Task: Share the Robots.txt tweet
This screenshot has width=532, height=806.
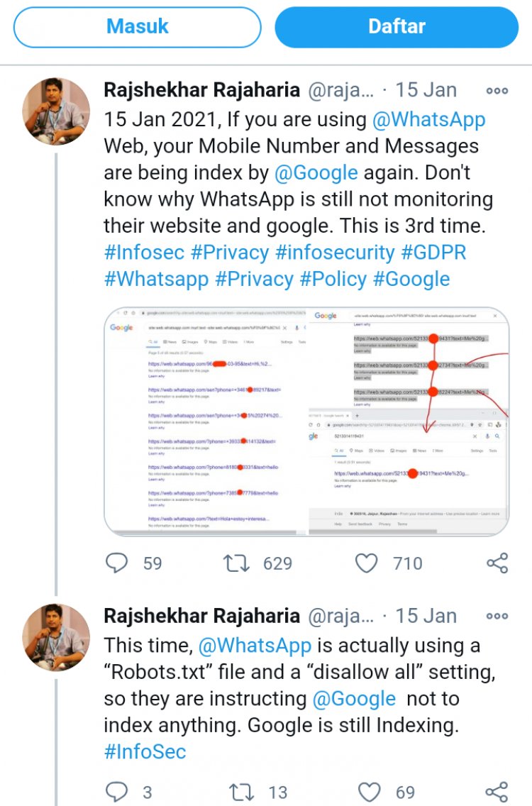Action: pos(497,792)
